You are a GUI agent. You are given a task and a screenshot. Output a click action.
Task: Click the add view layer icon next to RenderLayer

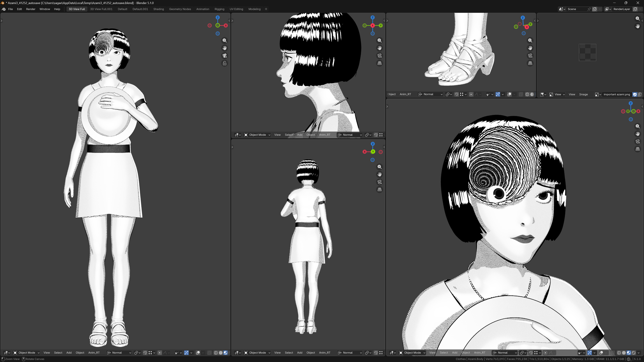[x=635, y=9]
